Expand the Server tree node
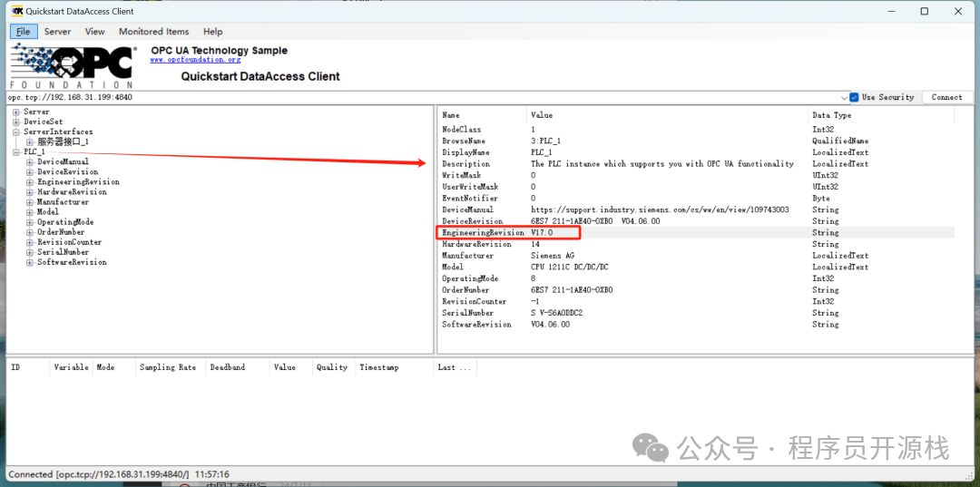Screen dimensions: 980x487 pos(16,112)
